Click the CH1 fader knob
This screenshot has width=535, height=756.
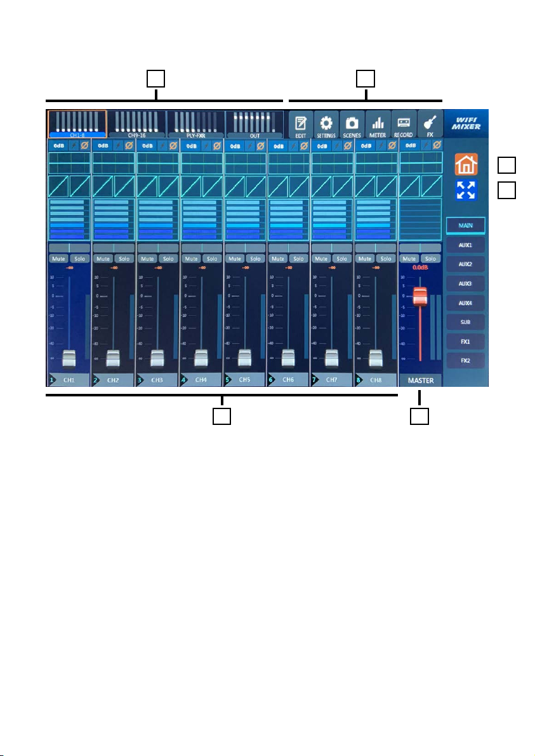coord(69,358)
